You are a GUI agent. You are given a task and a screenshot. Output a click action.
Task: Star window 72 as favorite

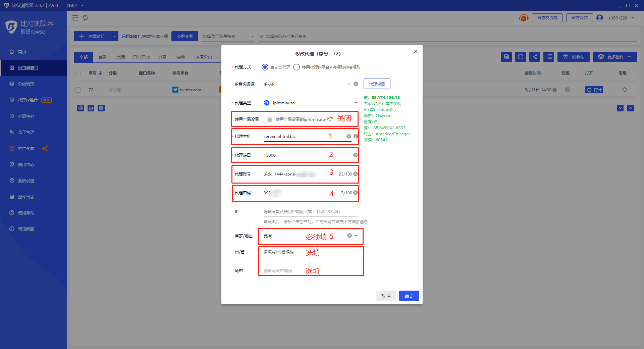[624, 90]
